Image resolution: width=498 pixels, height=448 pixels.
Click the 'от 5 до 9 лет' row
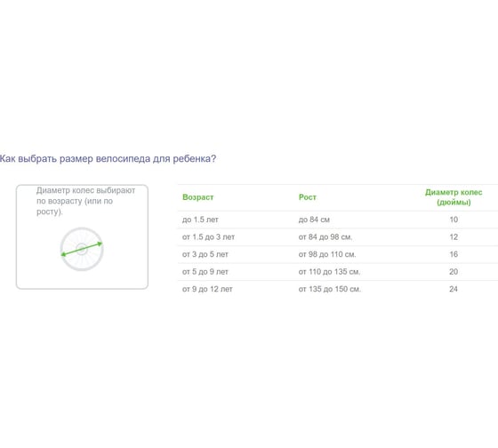(338, 272)
